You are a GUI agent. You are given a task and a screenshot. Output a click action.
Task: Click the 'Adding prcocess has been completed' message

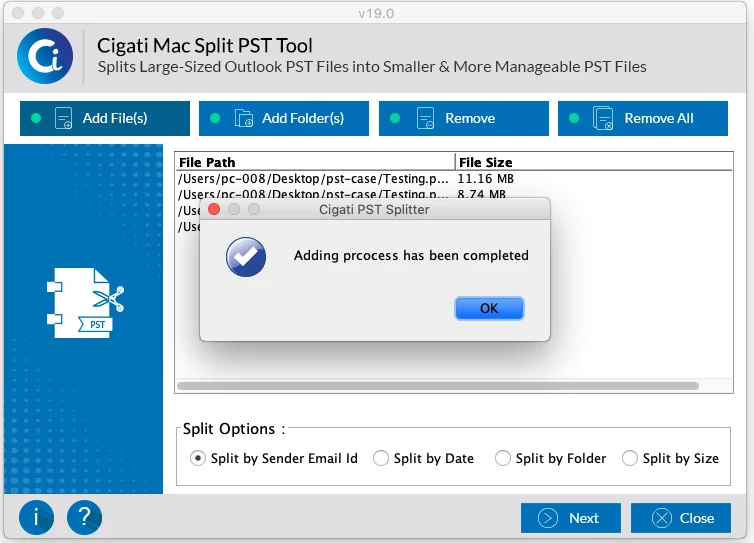411,255
